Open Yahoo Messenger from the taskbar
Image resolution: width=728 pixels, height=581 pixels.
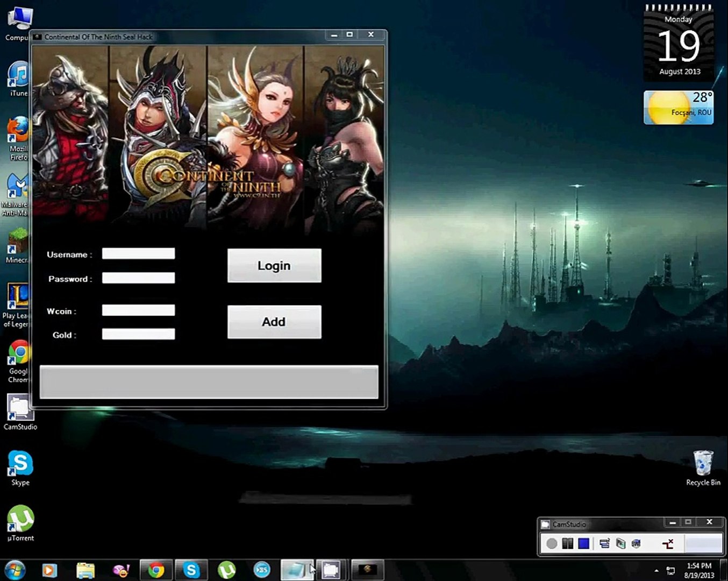[x=121, y=570]
